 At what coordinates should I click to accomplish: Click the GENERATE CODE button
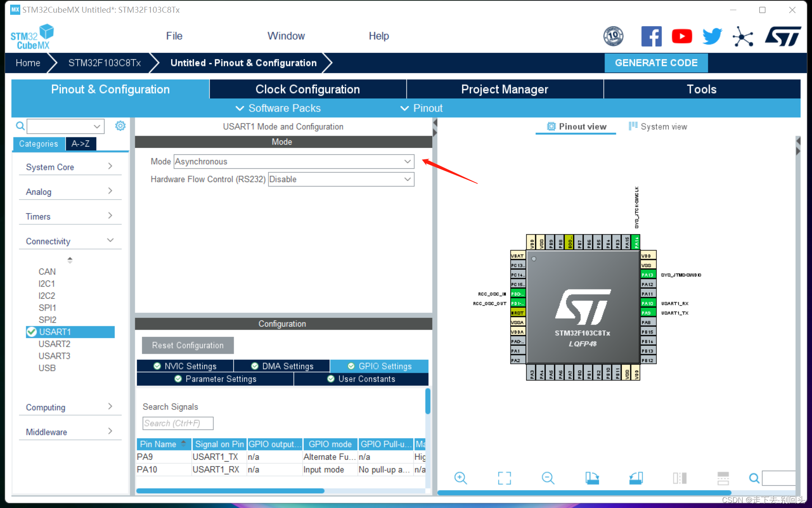(x=656, y=63)
